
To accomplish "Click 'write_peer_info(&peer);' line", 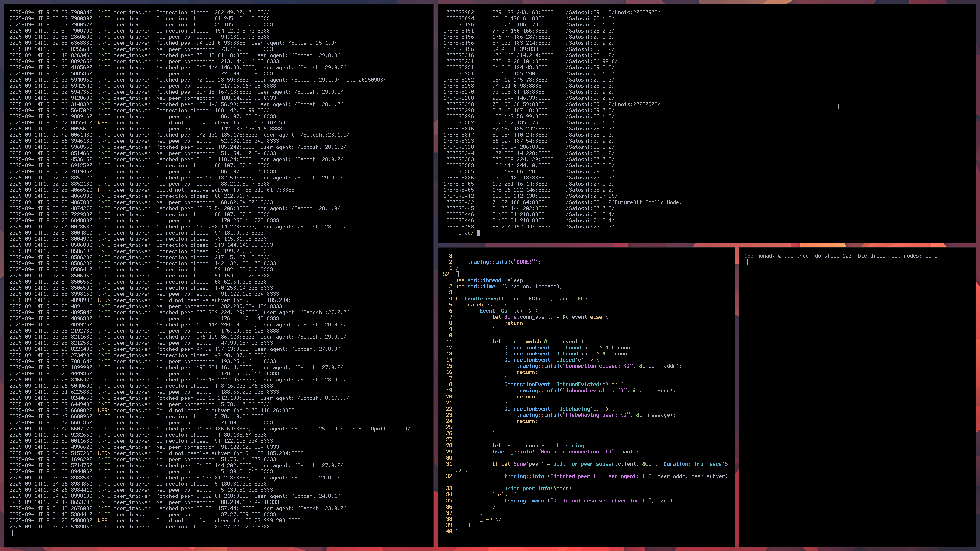I will [x=539, y=488].
